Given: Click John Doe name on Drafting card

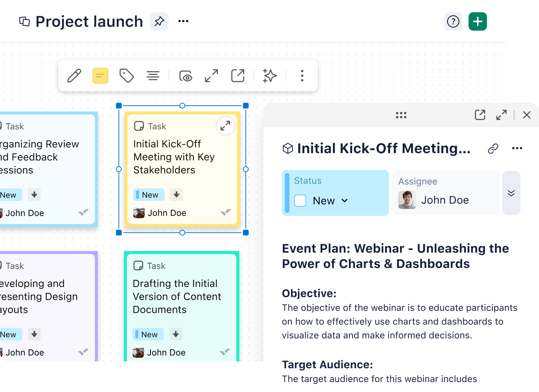Looking at the screenshot, I should tap(167, 353).
